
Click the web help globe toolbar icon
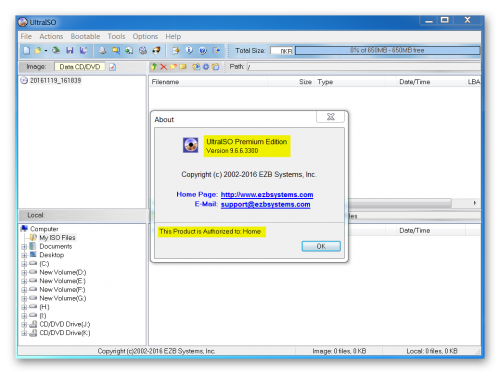coord(203,51)
